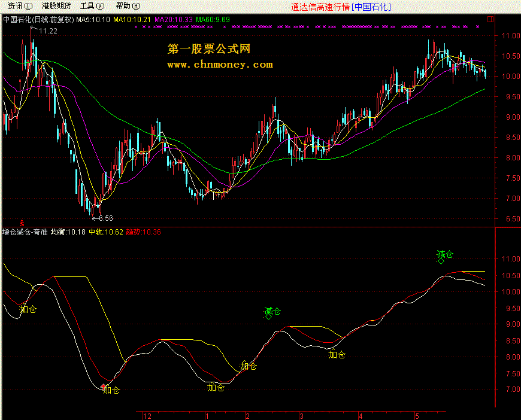Click the month 3 marker on timeline
This screenshot has height=420, width=521.
301,416
